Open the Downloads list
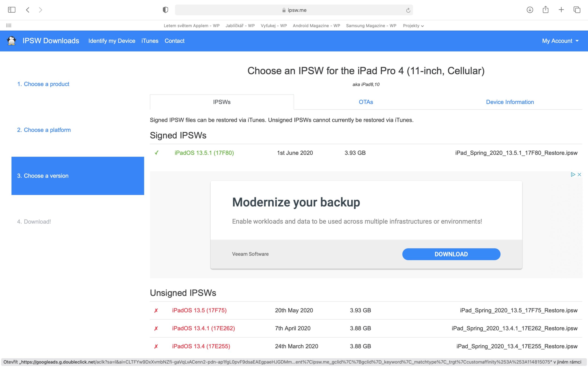588x367 pixels. (x=530, y=10)
